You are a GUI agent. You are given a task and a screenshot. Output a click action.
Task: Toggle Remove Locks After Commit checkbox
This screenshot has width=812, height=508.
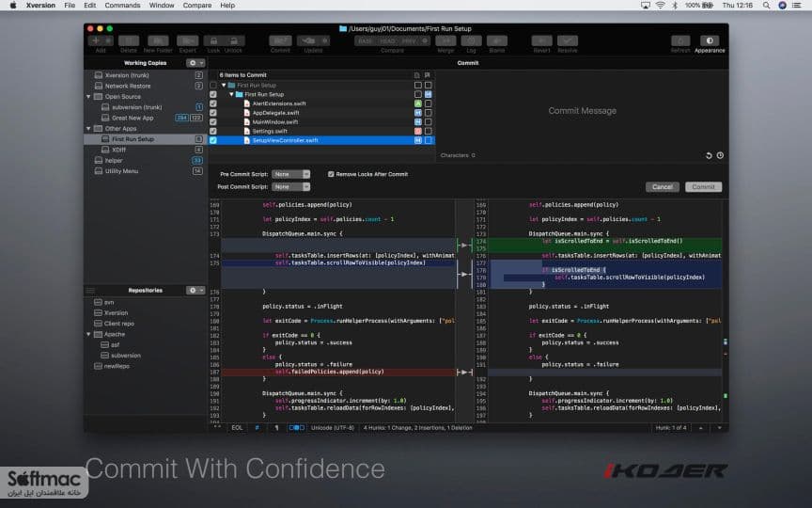(x=331, y=174)
